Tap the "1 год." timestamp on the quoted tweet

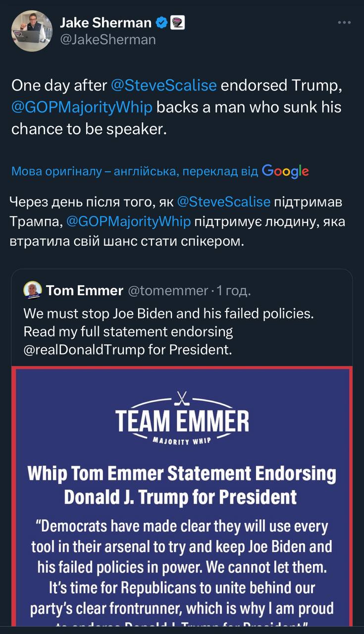tap(234, 290)
